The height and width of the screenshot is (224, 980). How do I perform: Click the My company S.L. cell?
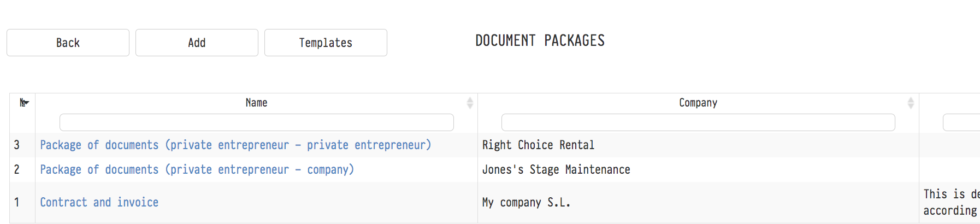click(526, 203)
